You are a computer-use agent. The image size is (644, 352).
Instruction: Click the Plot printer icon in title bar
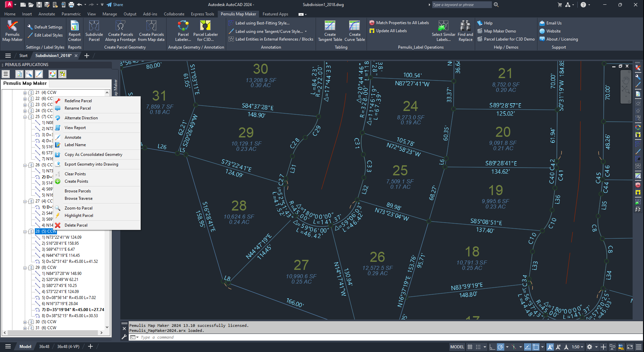[71, 5]
